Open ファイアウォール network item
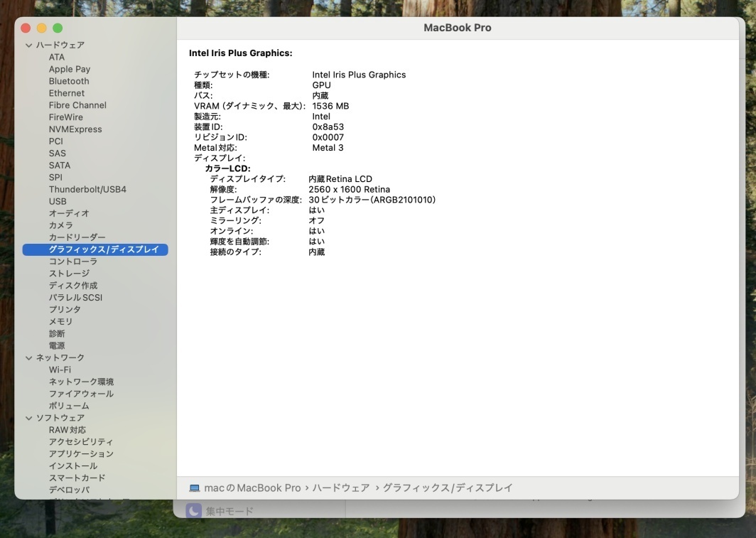Viewport: 756px width, 538px height. [81, 394]
